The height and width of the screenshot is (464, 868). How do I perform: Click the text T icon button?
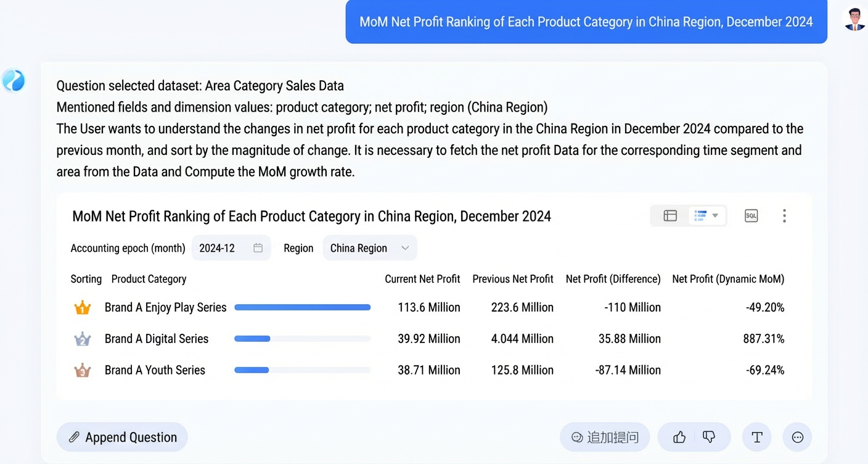click(x=757, y=437)
